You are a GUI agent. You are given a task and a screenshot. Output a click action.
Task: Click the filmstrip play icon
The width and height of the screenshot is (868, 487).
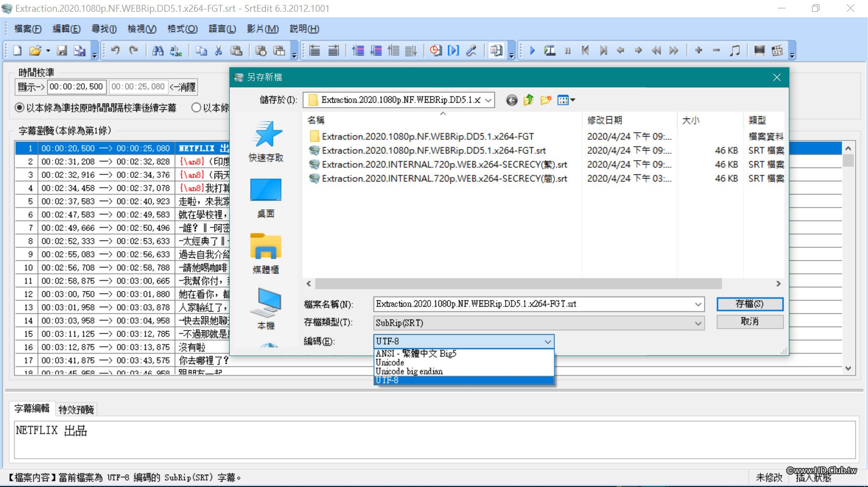point(550,51)
